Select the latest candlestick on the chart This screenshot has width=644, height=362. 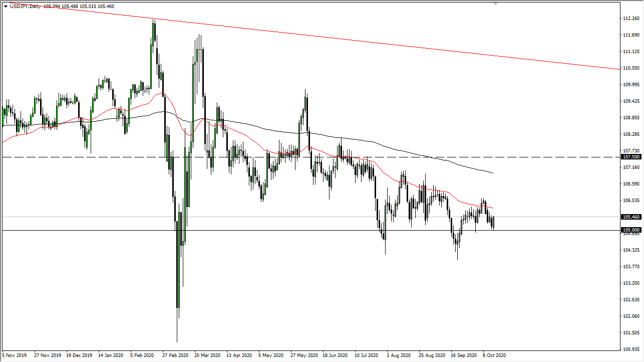pos(493,222)
